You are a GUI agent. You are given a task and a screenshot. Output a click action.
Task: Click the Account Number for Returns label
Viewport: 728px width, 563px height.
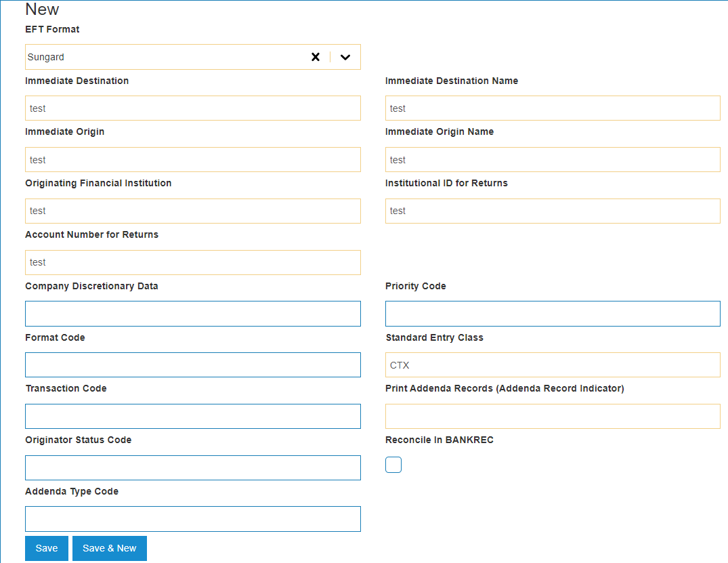pyautogui.click(x=91, y=234)
